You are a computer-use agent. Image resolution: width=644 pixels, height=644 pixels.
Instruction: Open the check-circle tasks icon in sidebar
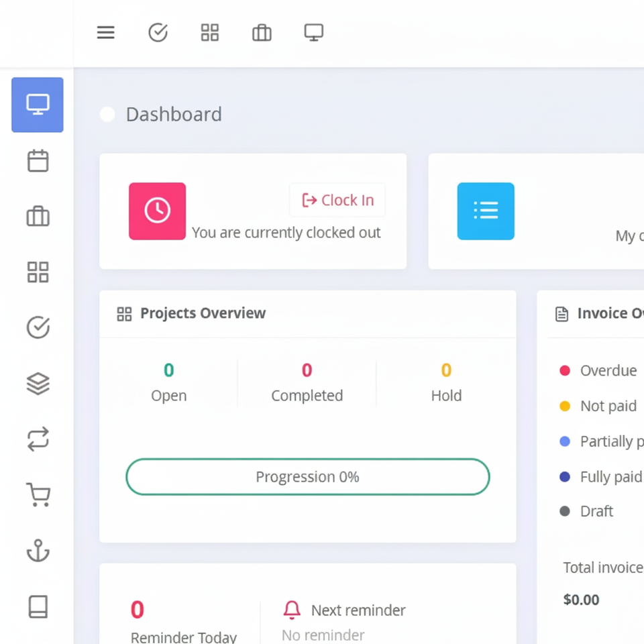38,327
